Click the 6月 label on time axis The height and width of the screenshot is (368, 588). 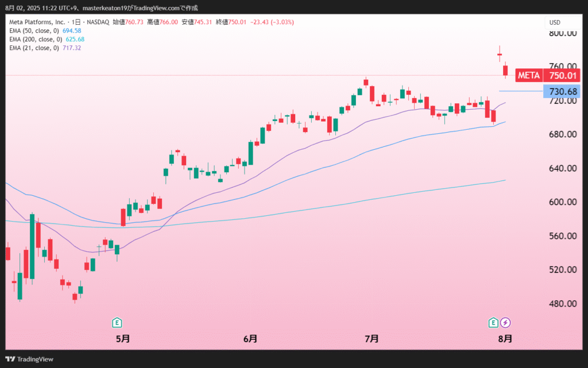click(250, 339)
